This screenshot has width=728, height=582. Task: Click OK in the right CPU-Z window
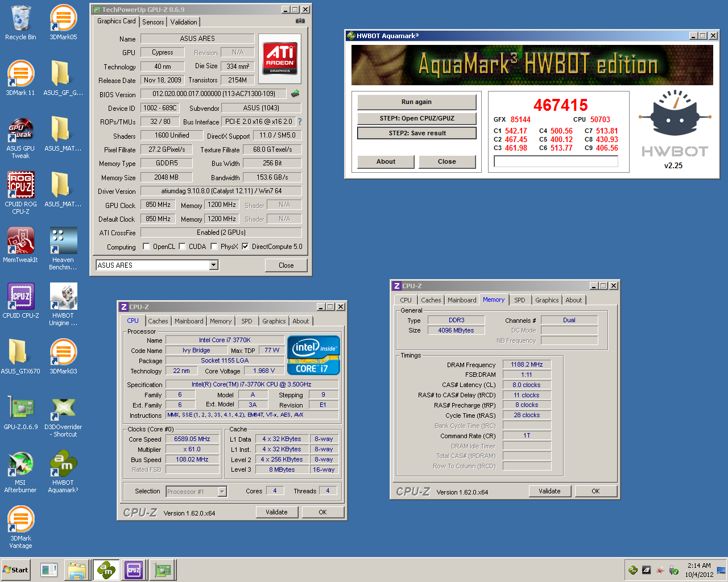point(595,491)
